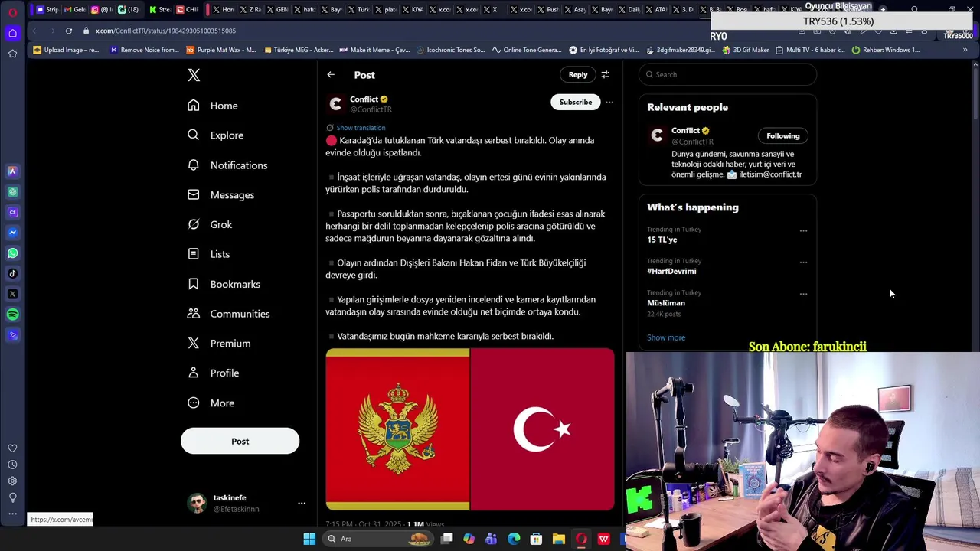The width and height of the screenshot is (980, 551).
Task: Switch to Instagram tab
Action: (x=100, y=10)
